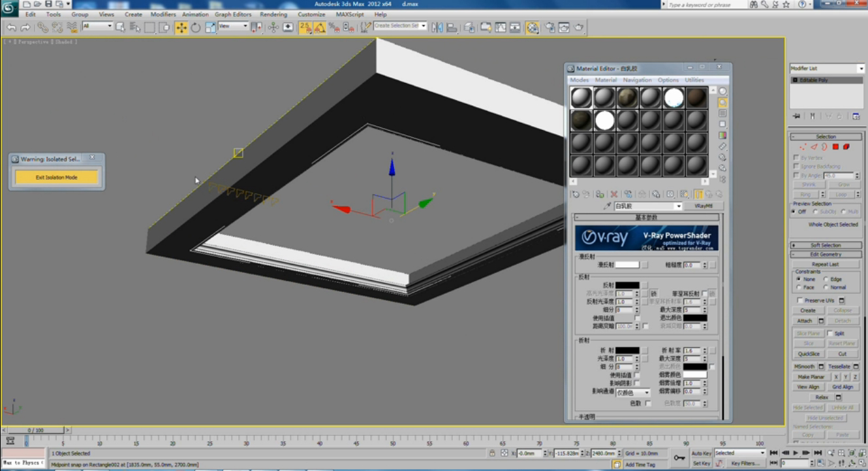This screenshot has width=868, height=471.
Task: Enable the Ignore Backfacing checkbox
Action: point(796,167)
